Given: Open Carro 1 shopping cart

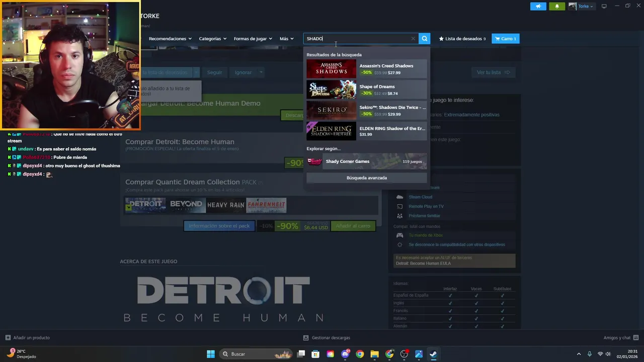Looking at the screenshot, I should 505,39.
